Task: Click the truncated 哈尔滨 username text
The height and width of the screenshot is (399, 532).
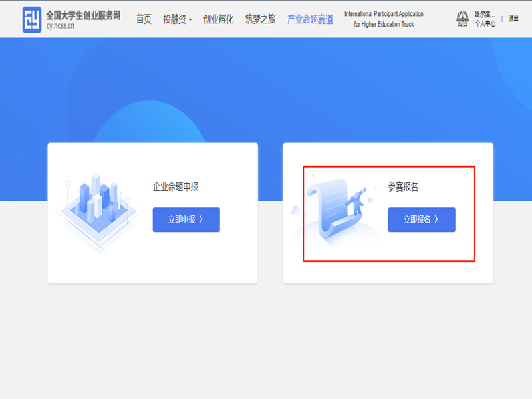Action: (x=485, y=14)
